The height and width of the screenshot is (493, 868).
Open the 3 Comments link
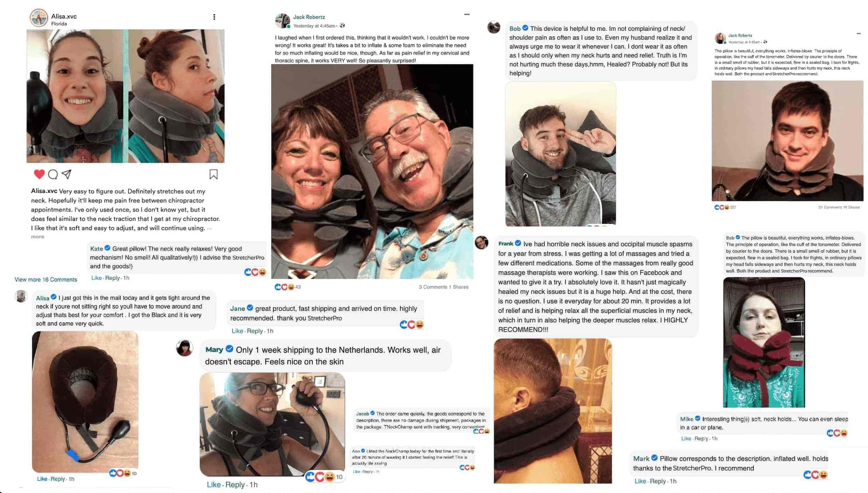[x=433, y=287]
